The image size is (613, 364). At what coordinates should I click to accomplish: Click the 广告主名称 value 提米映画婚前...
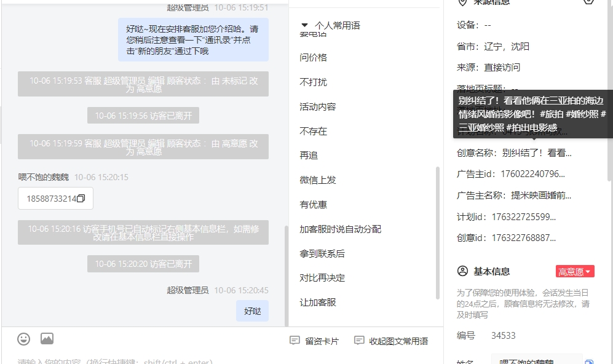(541, 195)
